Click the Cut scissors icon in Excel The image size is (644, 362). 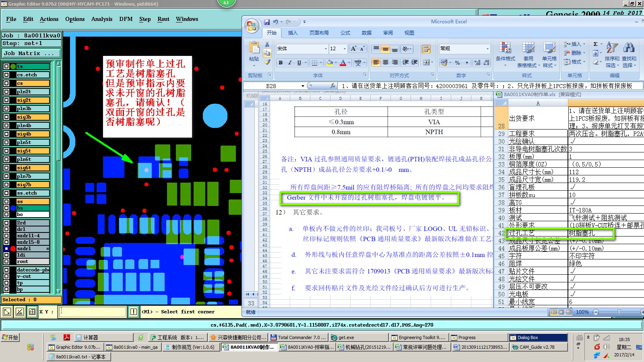pos(267,45)
